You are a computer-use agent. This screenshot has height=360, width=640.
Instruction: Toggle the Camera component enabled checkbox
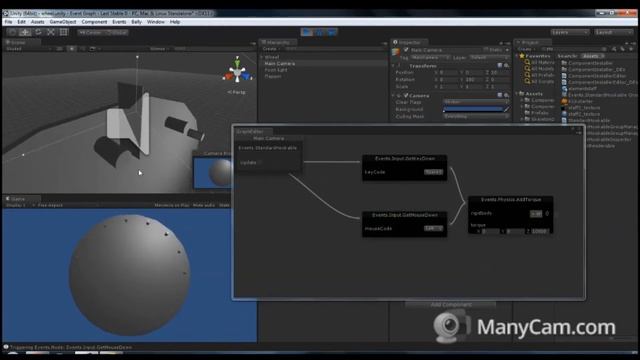click(x=406, y=95)
